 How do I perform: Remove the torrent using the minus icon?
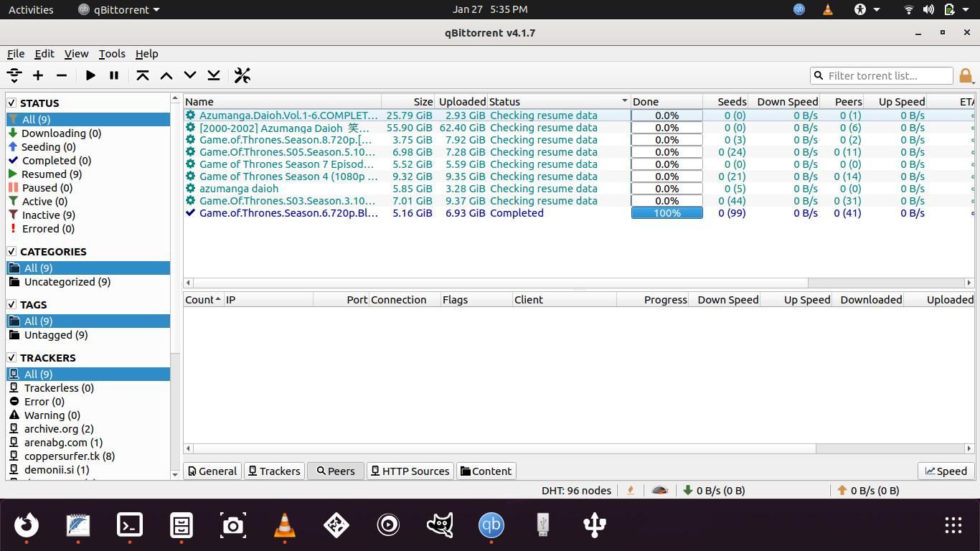[62, 75]
